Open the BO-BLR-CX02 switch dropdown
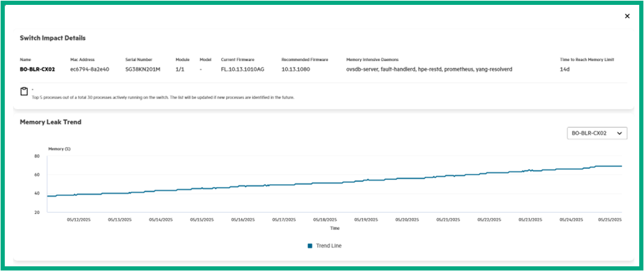 [597, 133]
